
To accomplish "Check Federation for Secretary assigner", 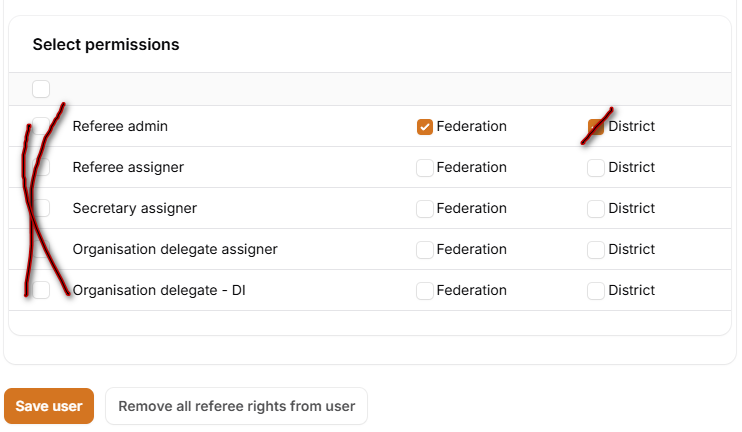I will (x=425, y=208).
